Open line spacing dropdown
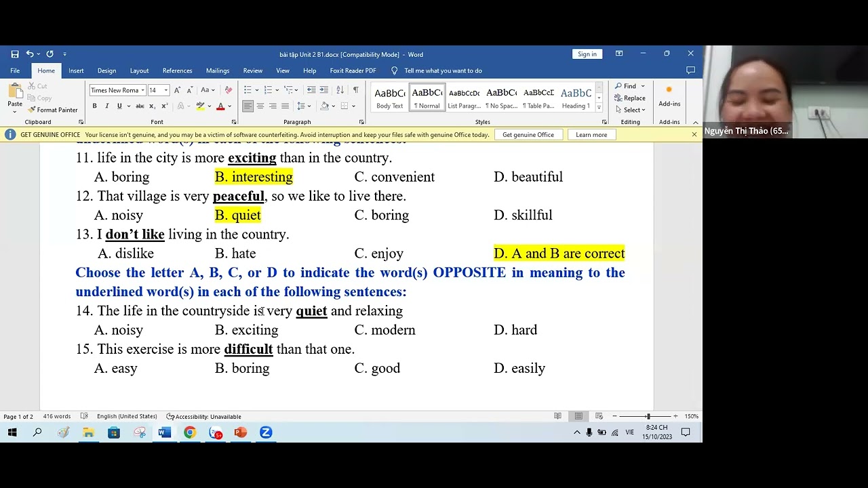Viewport: 868px width, 488px height. (304, 106)
